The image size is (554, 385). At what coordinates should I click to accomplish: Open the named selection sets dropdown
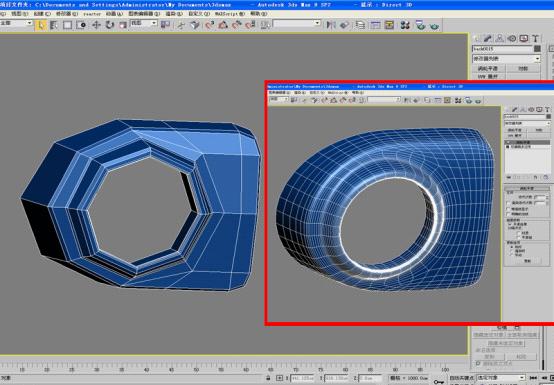coord(297,24)
